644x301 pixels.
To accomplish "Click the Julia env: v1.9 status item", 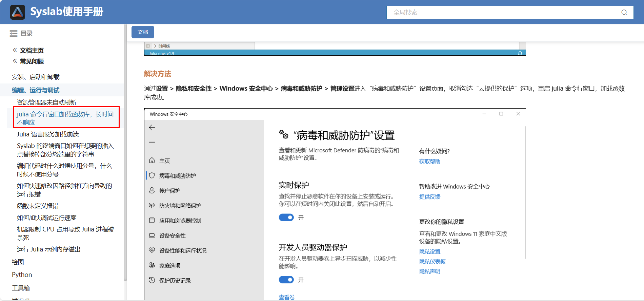I will click(x=162, y=54).
